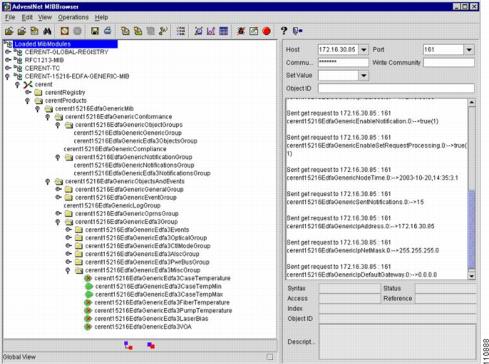Click the Debug bug toolbar icon
The image size is (489, 364).
241,31
